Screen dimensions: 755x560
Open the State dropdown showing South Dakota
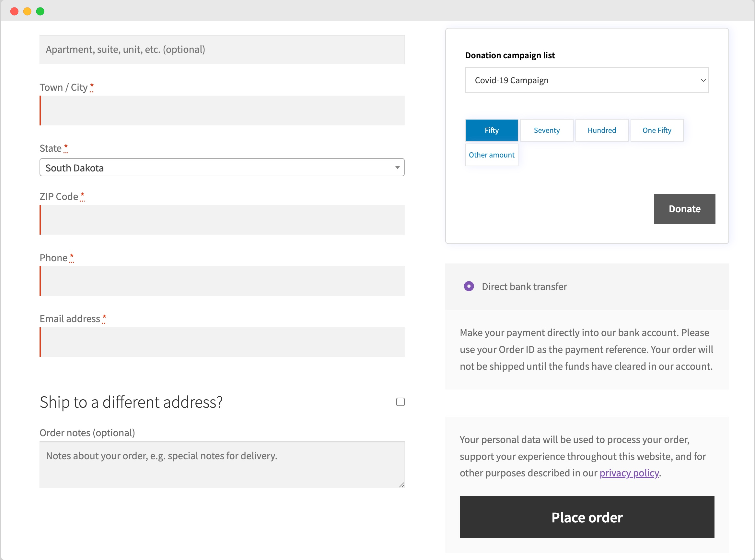[222, 167]
